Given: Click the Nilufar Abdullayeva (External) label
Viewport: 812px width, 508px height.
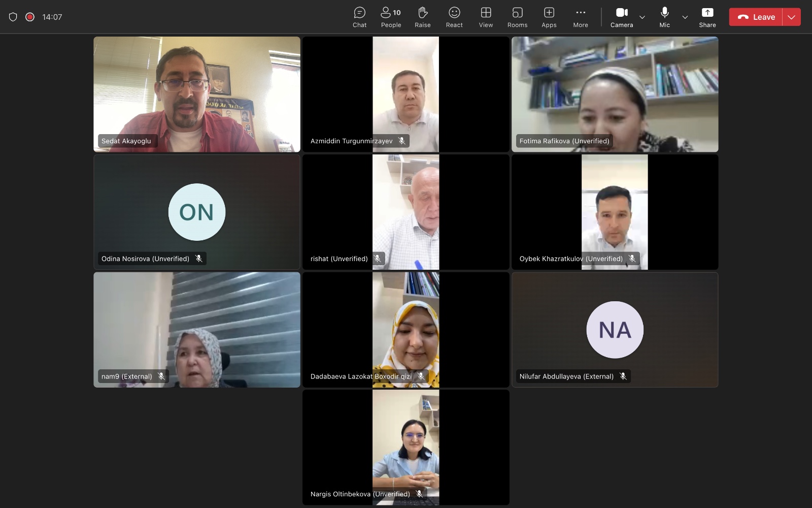Looking at the screenshot, I should [x=566, y=376].
